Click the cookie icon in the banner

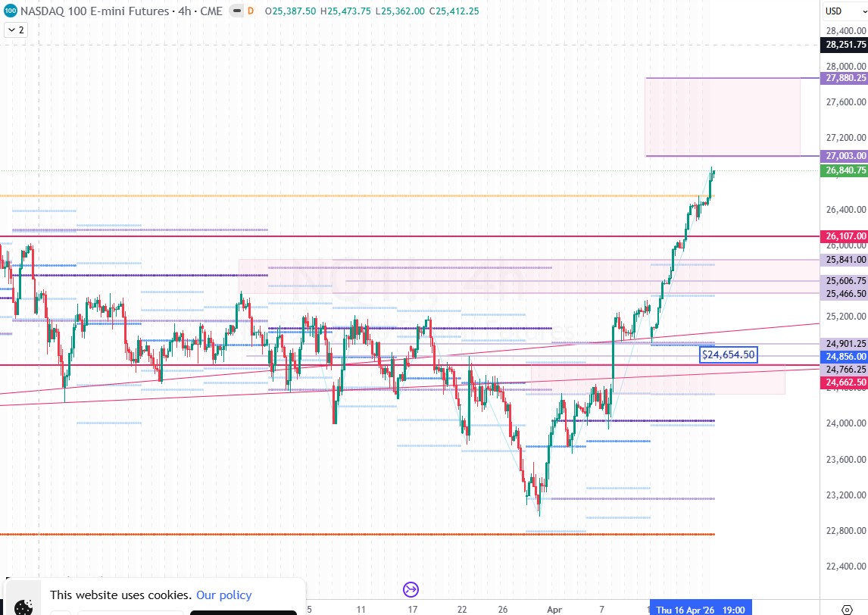point(24,606)
